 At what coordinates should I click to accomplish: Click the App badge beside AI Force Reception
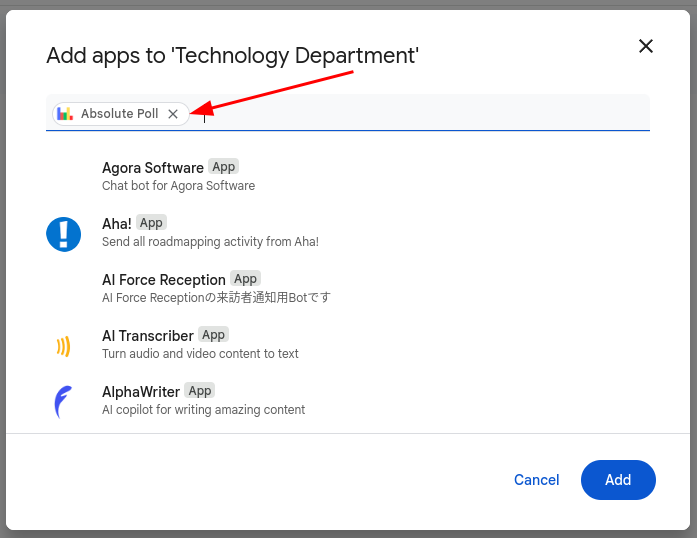point(245,279)
